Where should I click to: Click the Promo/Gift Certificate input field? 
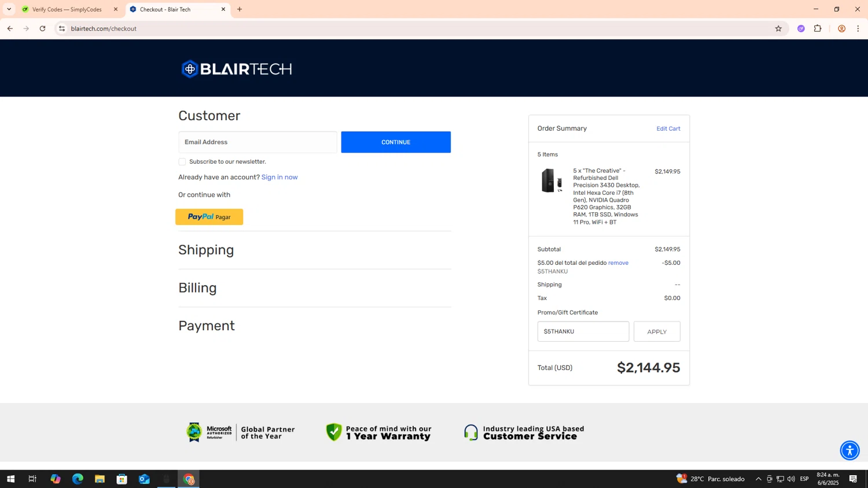tap(583, 331)
